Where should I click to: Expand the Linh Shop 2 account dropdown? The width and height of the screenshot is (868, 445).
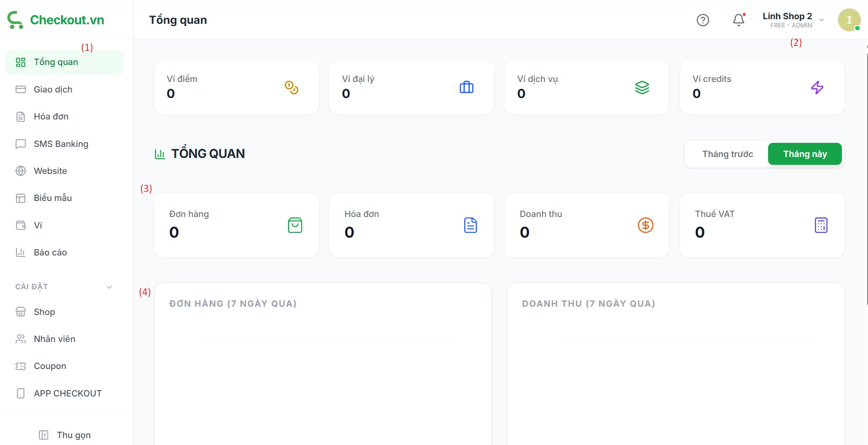pyautogui.click(x=822, y=20)
